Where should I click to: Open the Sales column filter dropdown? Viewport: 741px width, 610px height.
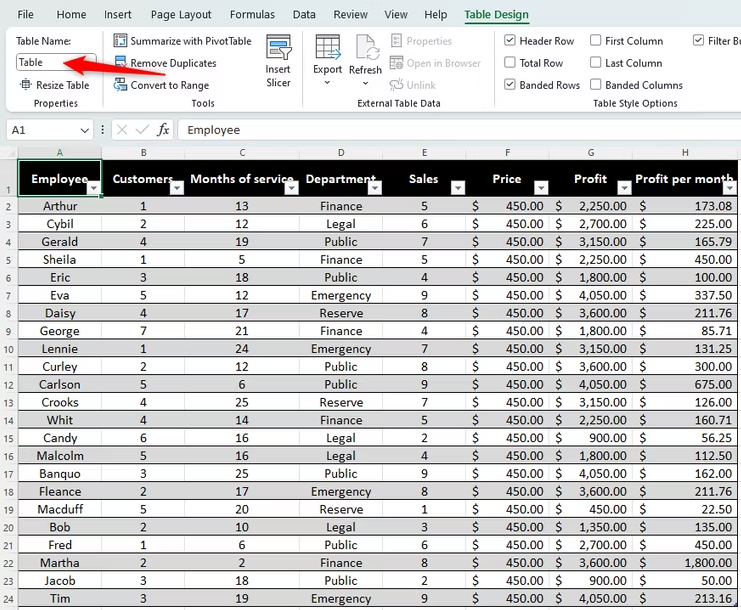(457, 188)
